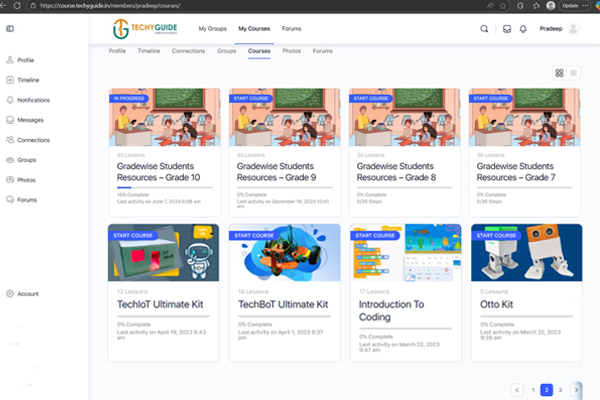Open Gradewise Students Resources Grade 10 title
The height and width of the screenshot is (400, 600).
[158, 172]
